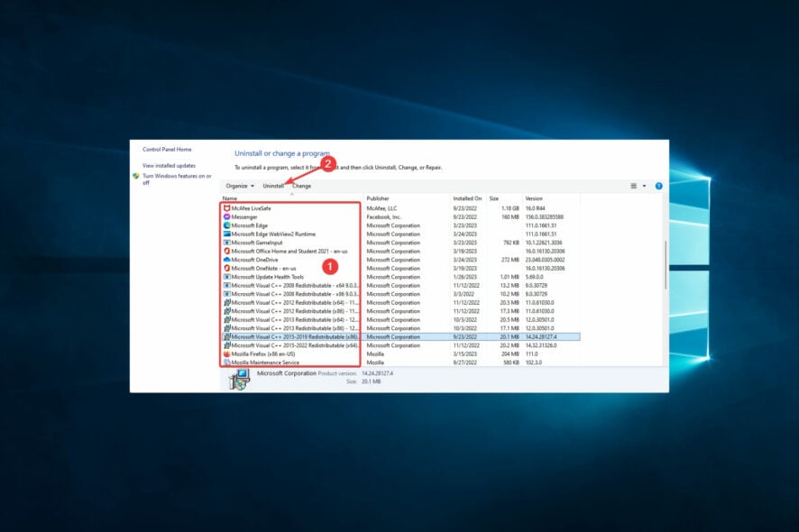Click the Visual C++ 2008 x86 icon
The image size is (799, 532).
pyautogui.click(x=226, y=294)
